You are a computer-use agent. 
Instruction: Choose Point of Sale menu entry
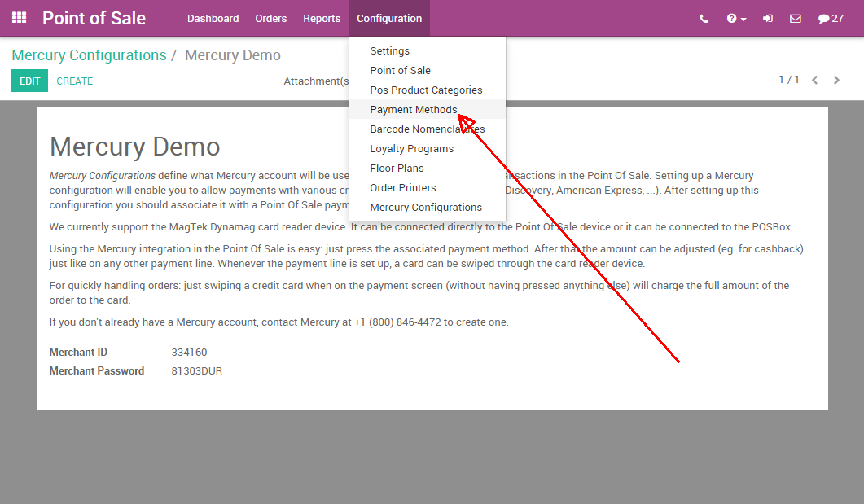click(x=427, y=71)
